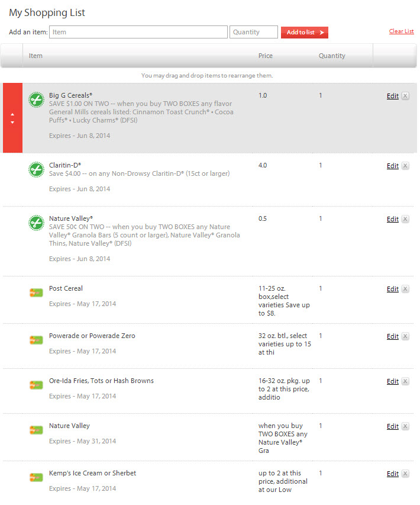Click the sale tag icon for Ore-Ida Fries
Viewport: 420px width, 505px height.
(36, 385)
